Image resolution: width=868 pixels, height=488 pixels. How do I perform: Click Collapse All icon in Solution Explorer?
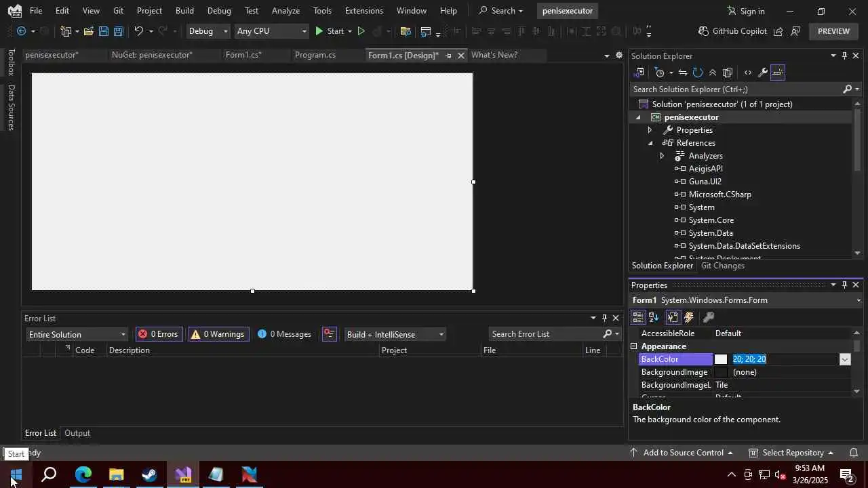(x=713, y=73)
